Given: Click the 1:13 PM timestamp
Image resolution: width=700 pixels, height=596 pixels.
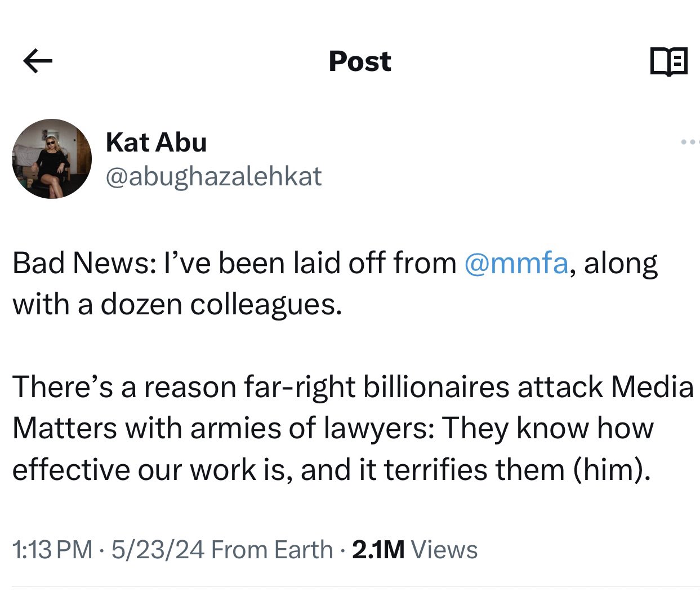Looking at the screenshot, I should 52,550.
